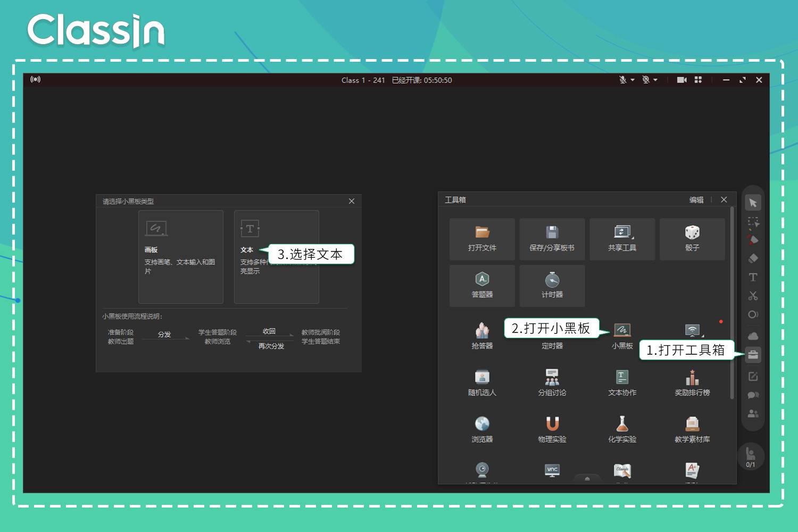
Task: Click the network signal icon top-left
Action: pos(35,79)
